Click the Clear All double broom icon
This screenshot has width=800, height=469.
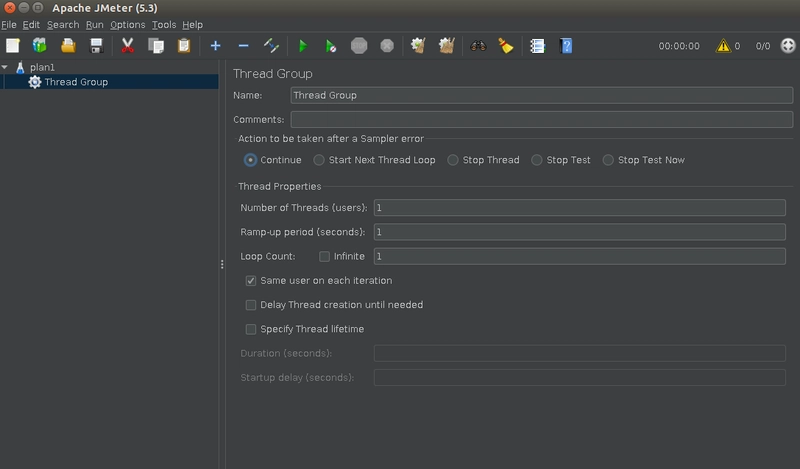(x=446, y=46)
